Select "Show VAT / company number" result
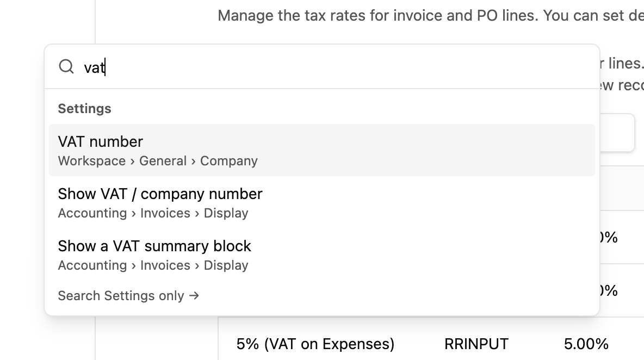This screenshot has height=360, width=644. click(321, 202)
